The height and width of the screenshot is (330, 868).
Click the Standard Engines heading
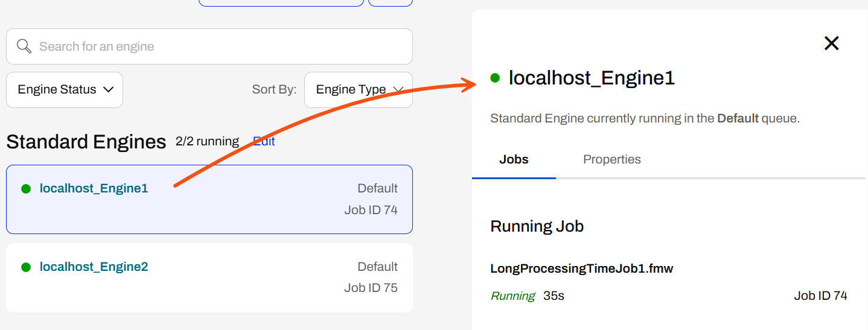86,142
